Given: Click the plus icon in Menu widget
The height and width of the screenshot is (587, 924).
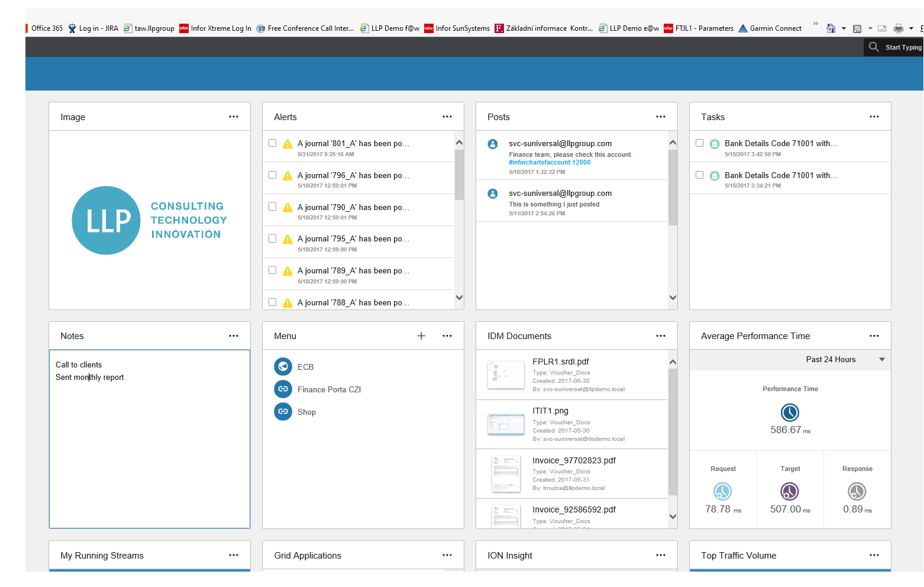Looking at the screenshot, I should pos(421,336).
